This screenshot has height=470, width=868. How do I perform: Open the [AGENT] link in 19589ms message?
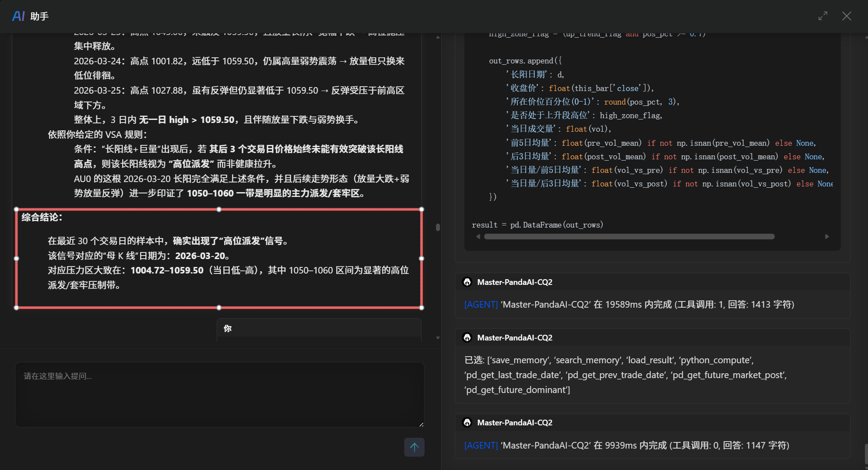pos(481,305)
